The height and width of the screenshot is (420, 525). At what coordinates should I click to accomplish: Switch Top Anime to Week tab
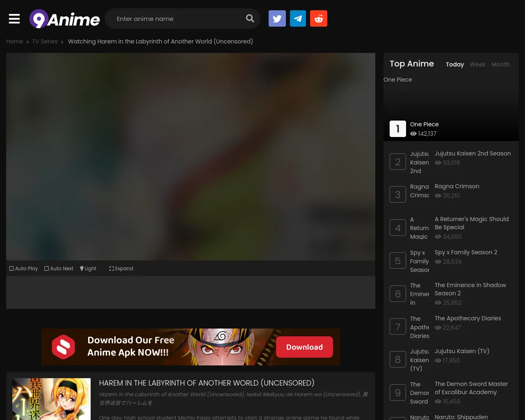(x=477, y=64)
